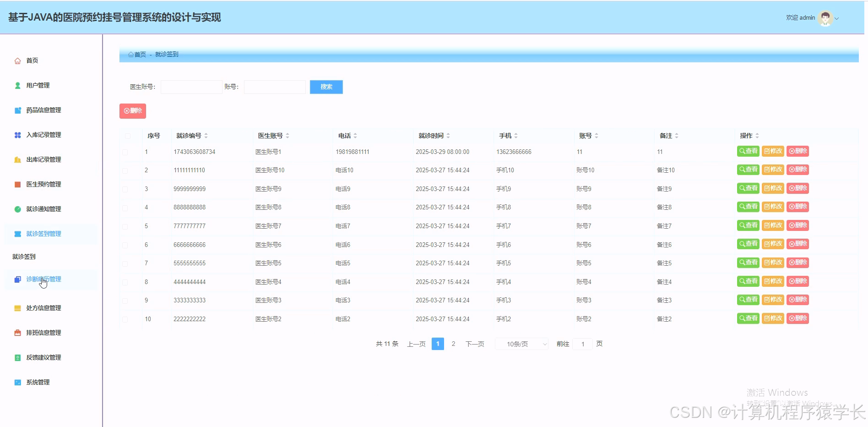This screenshot has width=868, height=427.
Task: Select the 医生预约管理 module icon
Action: [x=17, y=184]
